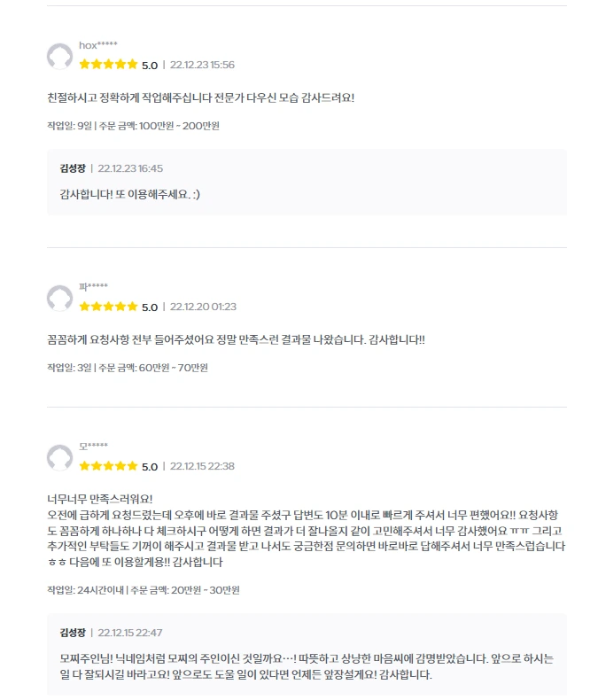Select the username 파*****

point(93,286)
